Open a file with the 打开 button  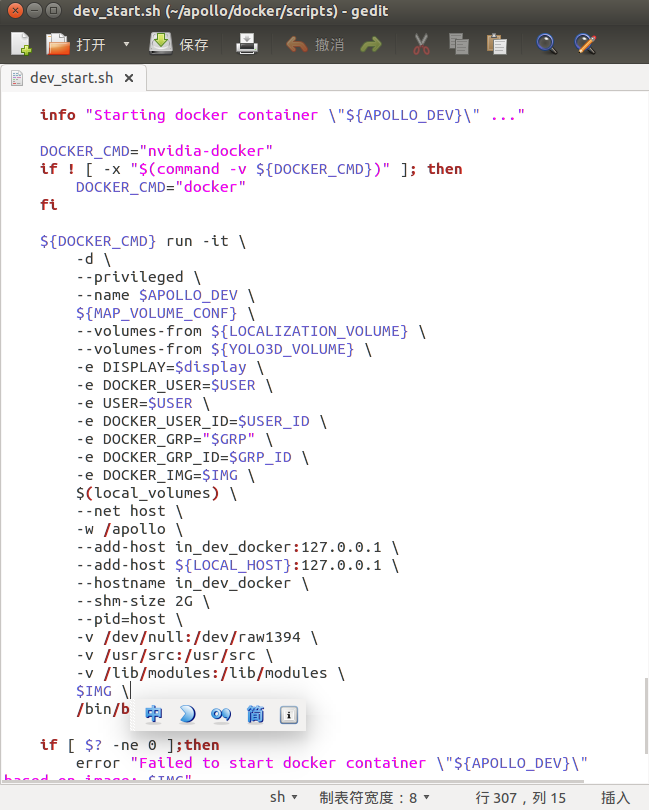pos(75,44)
